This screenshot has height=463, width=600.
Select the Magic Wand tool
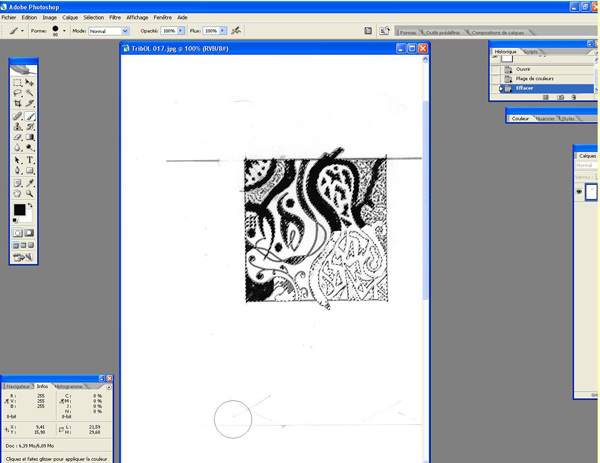click(x=29, y=93)
